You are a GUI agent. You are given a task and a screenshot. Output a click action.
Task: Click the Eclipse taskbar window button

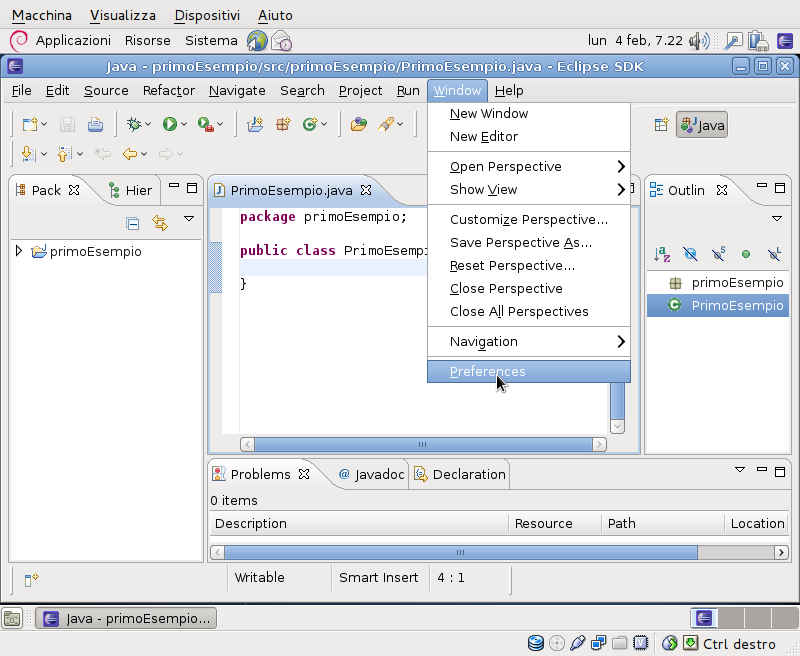tap(126, 618)
